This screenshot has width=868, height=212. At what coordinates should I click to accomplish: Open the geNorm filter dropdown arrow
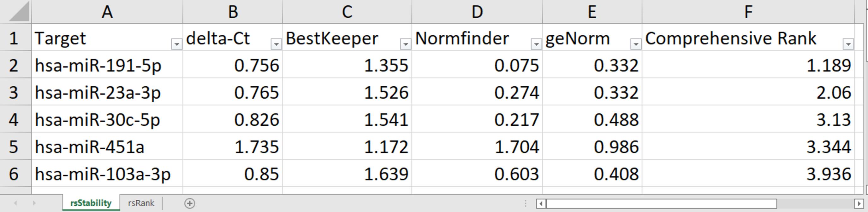tap(635, 44)
